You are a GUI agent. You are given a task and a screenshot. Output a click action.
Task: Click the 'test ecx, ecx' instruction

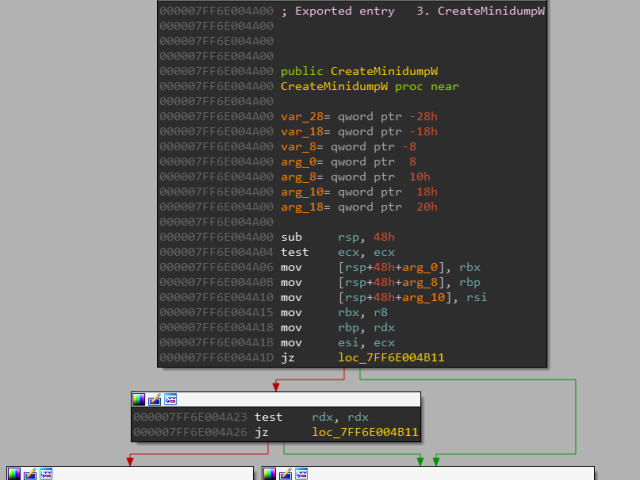tap(338, 252)
